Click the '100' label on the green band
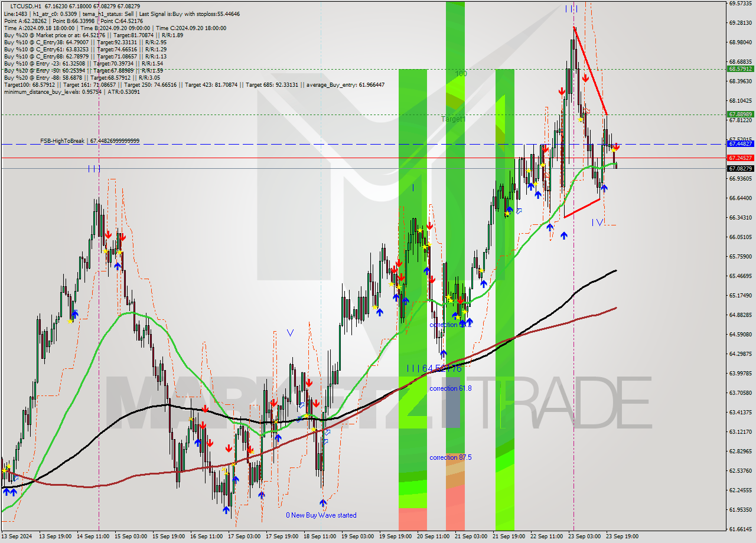 461,74
